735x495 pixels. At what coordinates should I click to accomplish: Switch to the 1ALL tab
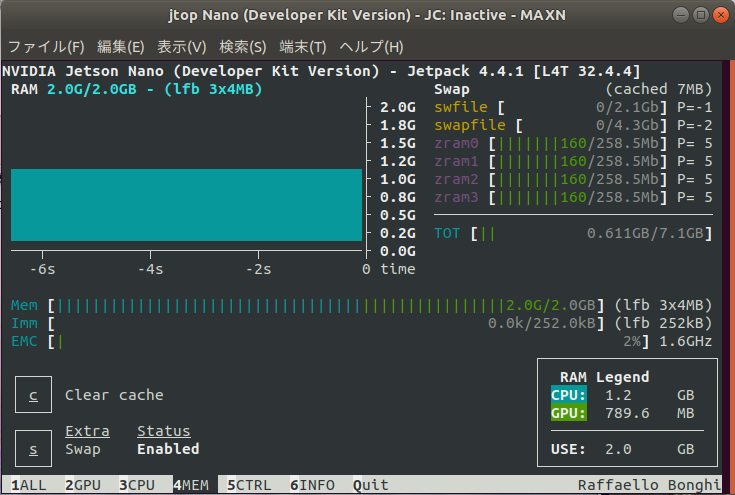point(29,485)
